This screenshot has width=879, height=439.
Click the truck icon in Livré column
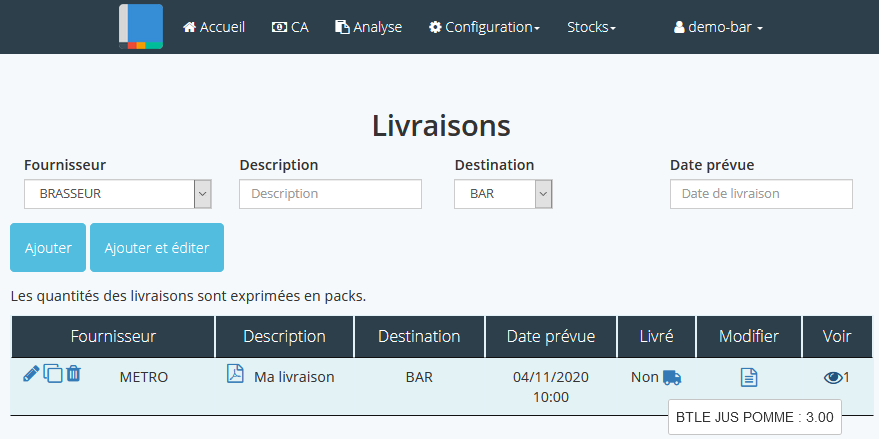[672, 377]
